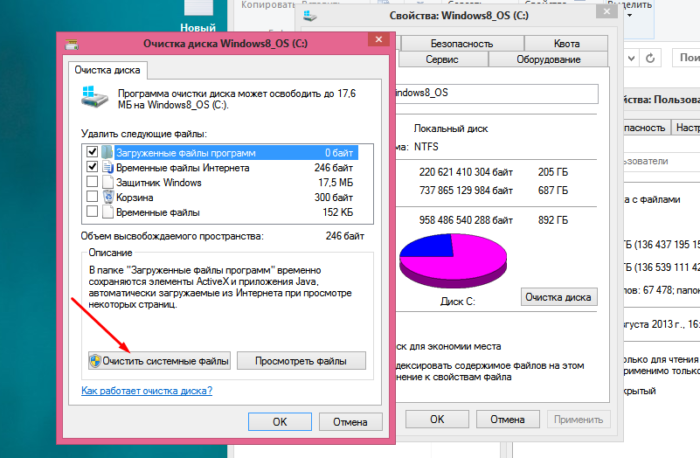Select Загруженные файлы программ row text
The width and height of the screenshot is (700, 458).
point(186,153)
